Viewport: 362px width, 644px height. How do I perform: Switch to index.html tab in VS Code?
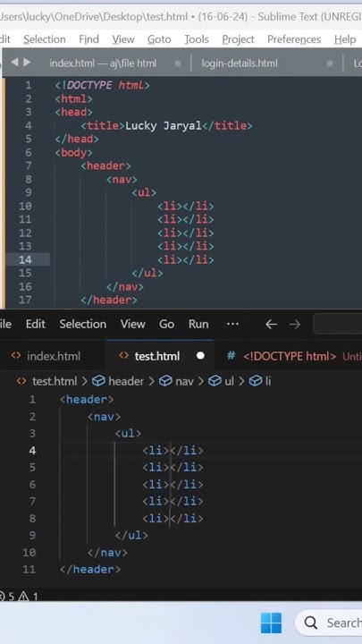click(x=54, y=356)
